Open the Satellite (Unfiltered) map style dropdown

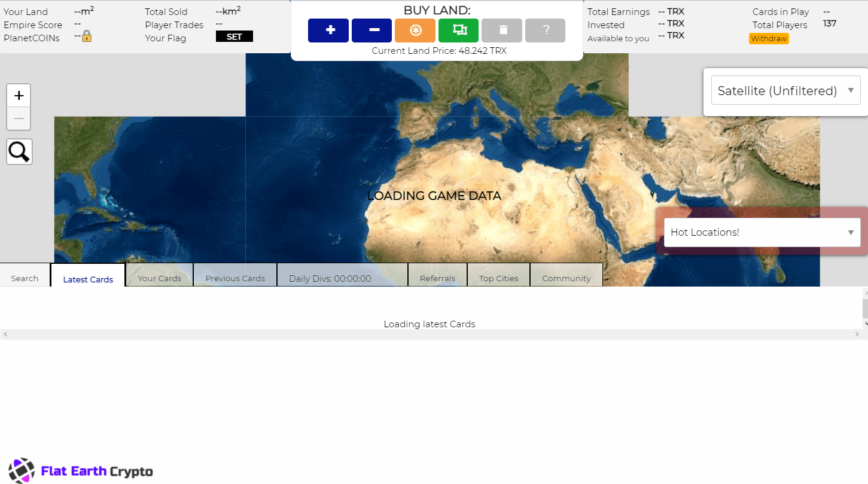click(785, 91)
